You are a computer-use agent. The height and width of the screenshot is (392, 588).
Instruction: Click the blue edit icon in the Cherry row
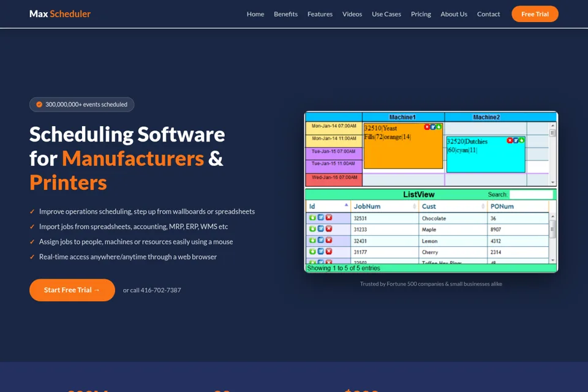[x=320, y=251]
